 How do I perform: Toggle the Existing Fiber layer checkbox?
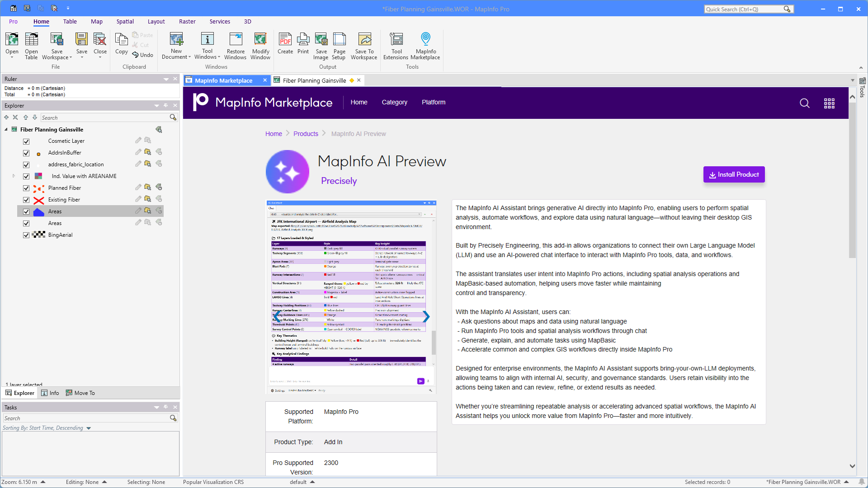tap(26, 200)
